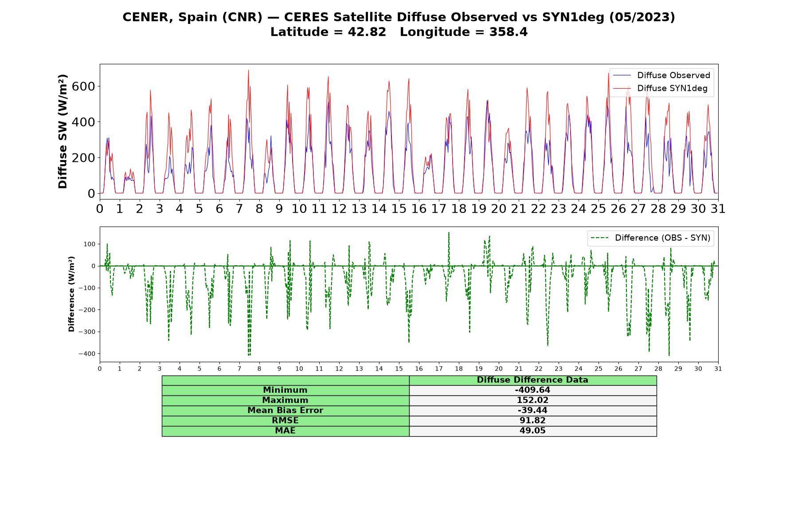Click the RMSE value 91.82 cell
This screenshot has height=532, width=798.
click(x=532, y=421)
